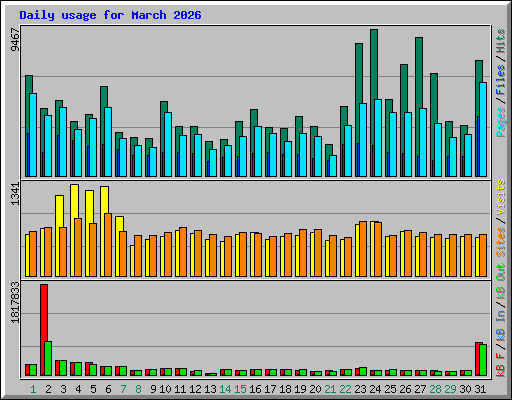Click the day 23 orange sites bar
The width and height of the screenshot is (512, 400).
pos(363,249)
